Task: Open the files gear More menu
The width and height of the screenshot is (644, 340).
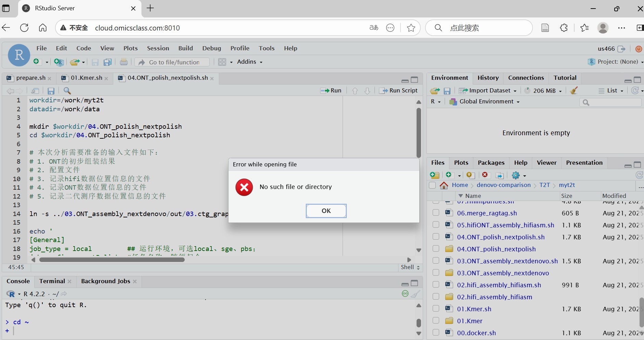Action: pos(518,175)
